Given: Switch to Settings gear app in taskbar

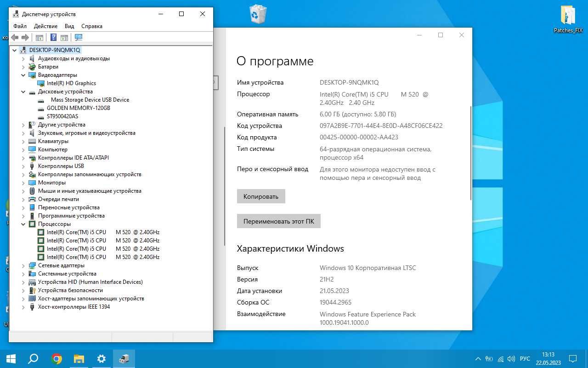Looking at the screenshot, I should coord(101,359).
